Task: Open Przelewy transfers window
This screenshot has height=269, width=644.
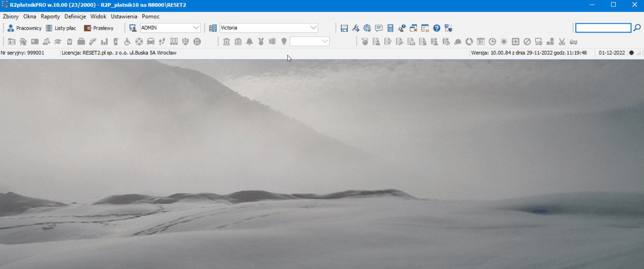Action: tap(99, 28)
